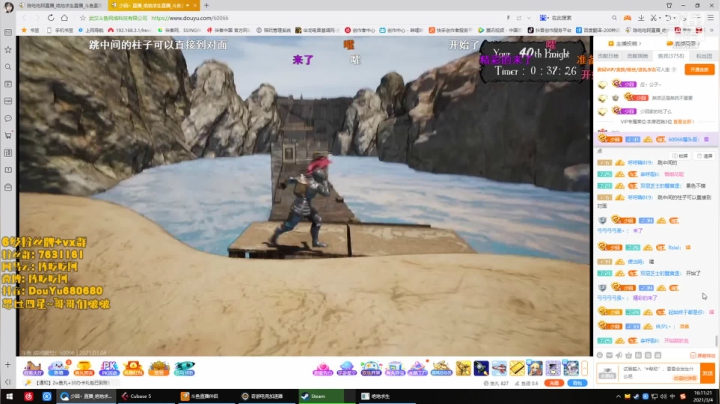Open the sidebar search icon
Image resolution: width=720 pixels, height=404 pixels.
coord(8,67)
